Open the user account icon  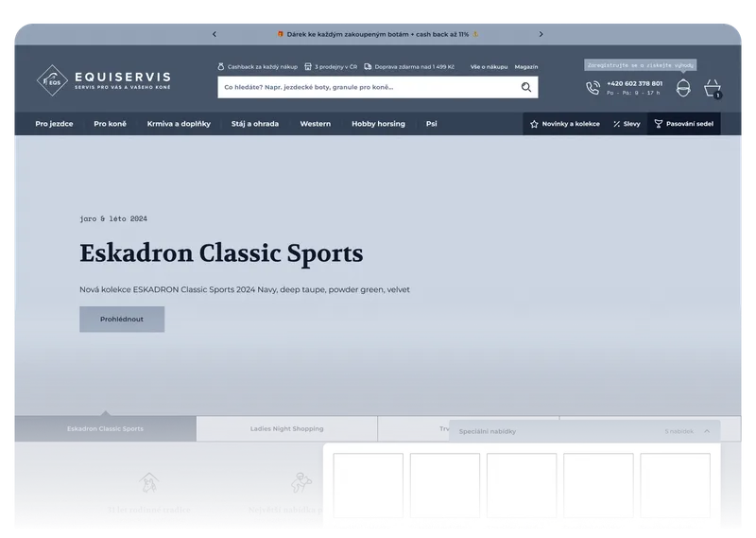[683, 88]
